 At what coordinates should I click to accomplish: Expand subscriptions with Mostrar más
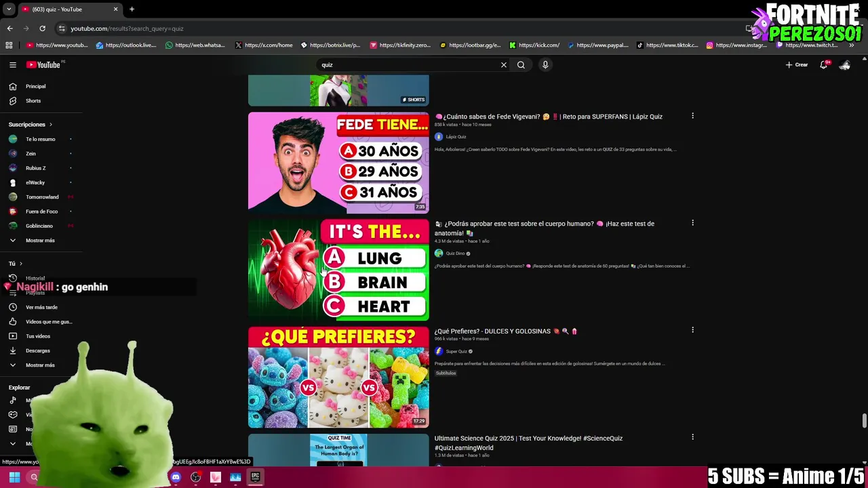[x=41, y=241]
